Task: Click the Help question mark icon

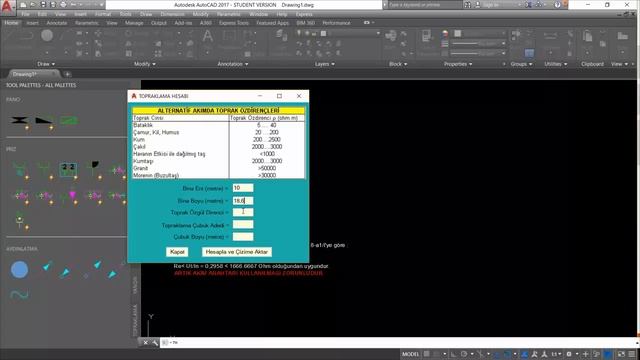Action: (558, 5)
